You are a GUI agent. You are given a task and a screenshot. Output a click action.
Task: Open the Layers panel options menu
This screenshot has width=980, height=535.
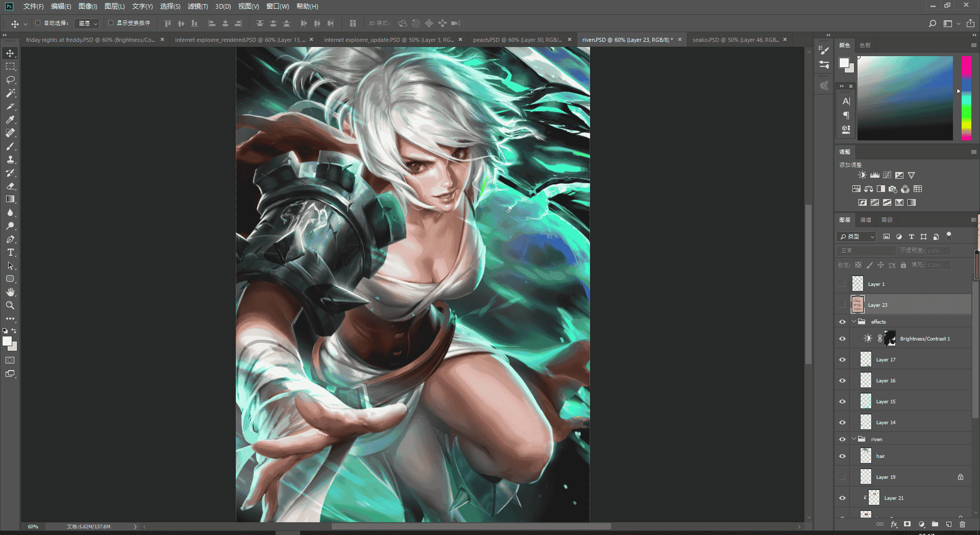coord(973,220)
